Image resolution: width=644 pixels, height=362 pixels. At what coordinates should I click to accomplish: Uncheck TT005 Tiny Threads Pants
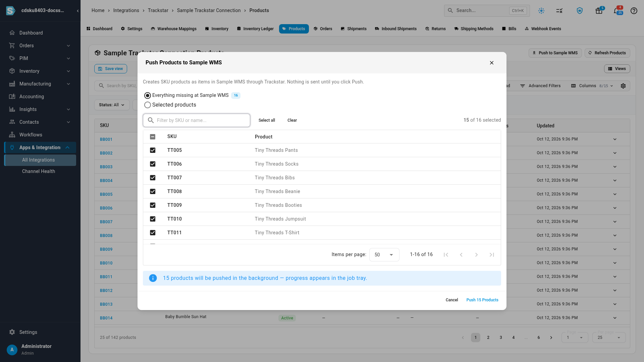[153, 150]
